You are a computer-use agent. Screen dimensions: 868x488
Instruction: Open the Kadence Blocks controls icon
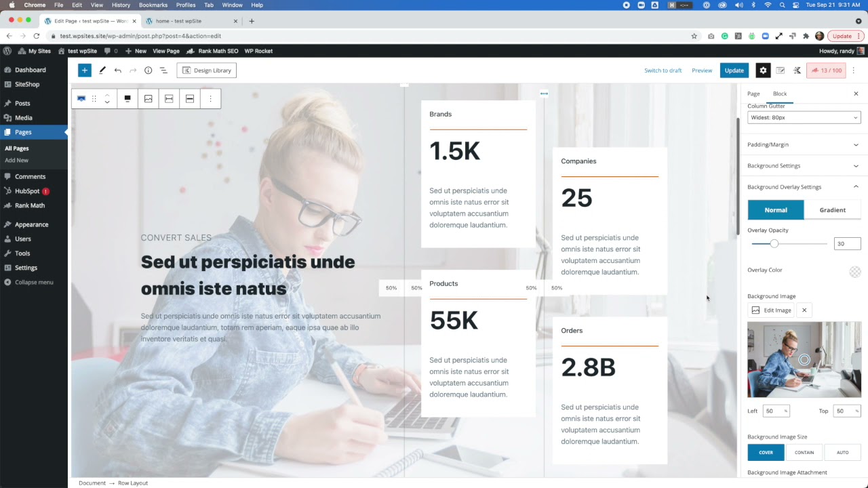pos(797,70)
